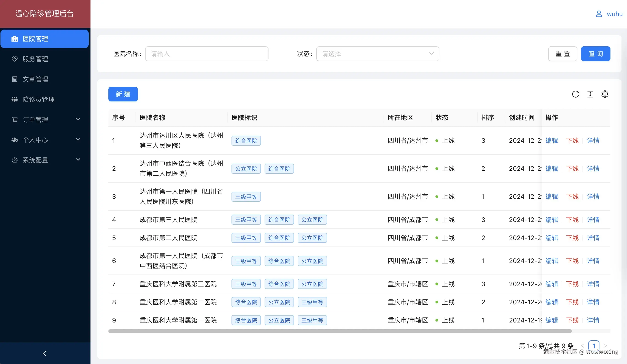627x364 pixels.
Task: Click 下线 for 成都市第三人民医院
Action: (572, 220)
